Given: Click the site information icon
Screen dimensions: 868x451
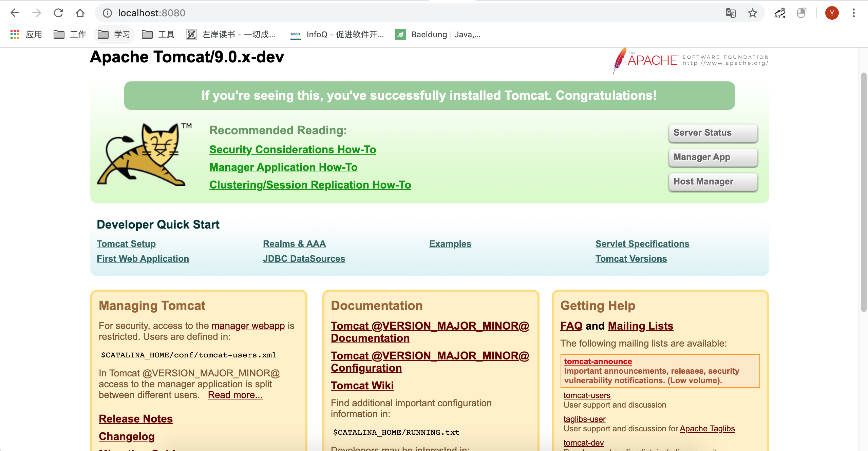Looking at the screenshot, I should point(107,13).
